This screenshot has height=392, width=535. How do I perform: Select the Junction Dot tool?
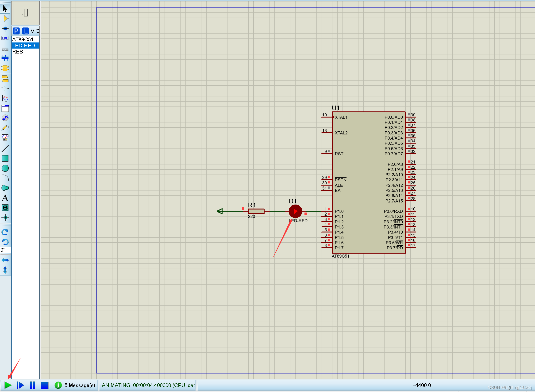coord(5,28)
